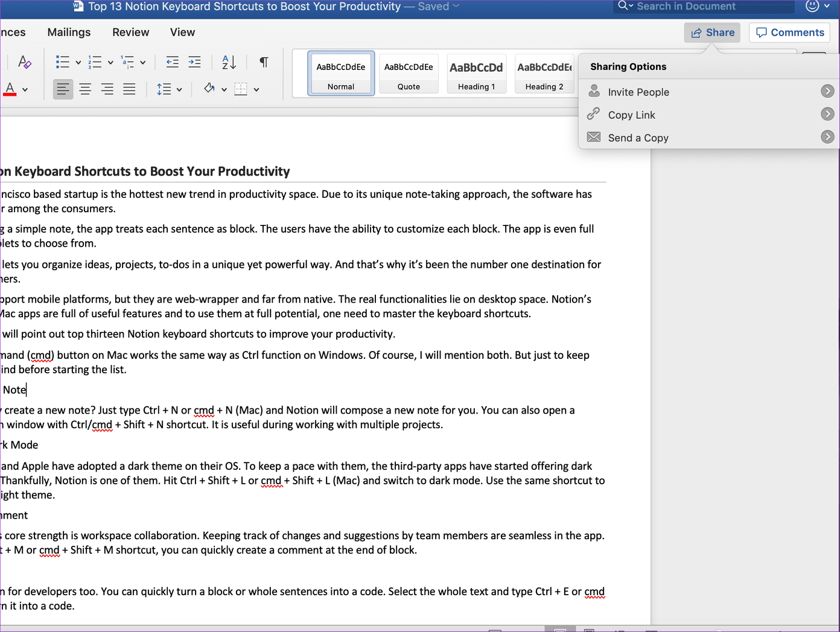Open the shading color dropdown arrow
Viewport: 840px width, 632px height.
tap(224, 89)
